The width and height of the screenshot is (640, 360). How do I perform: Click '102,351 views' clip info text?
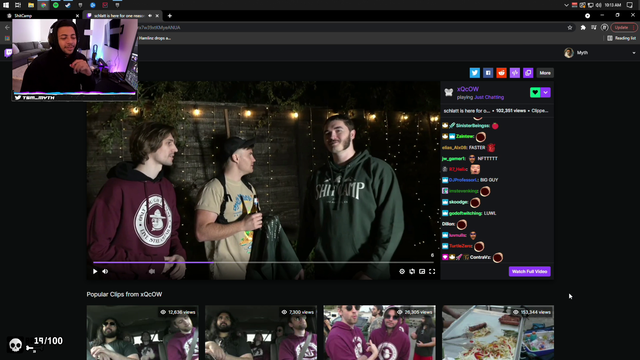[510, 111]
